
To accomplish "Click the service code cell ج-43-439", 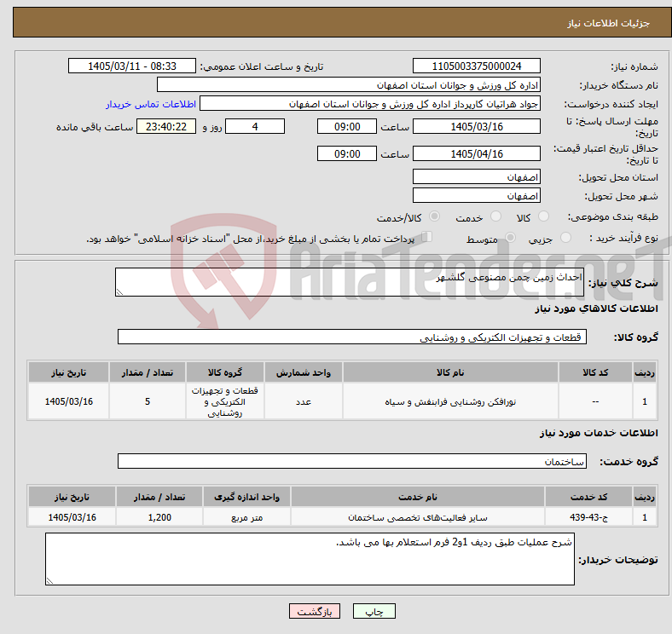I will point(588,517).
